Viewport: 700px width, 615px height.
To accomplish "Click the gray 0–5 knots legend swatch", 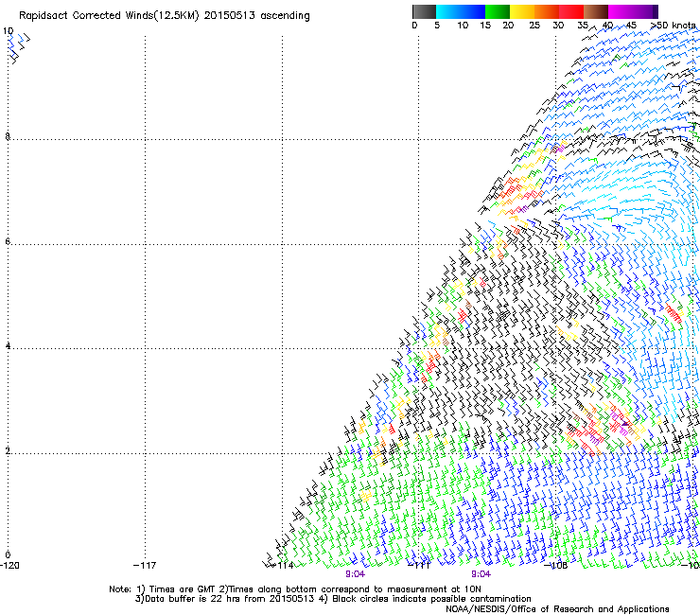I will pos(424,11).
